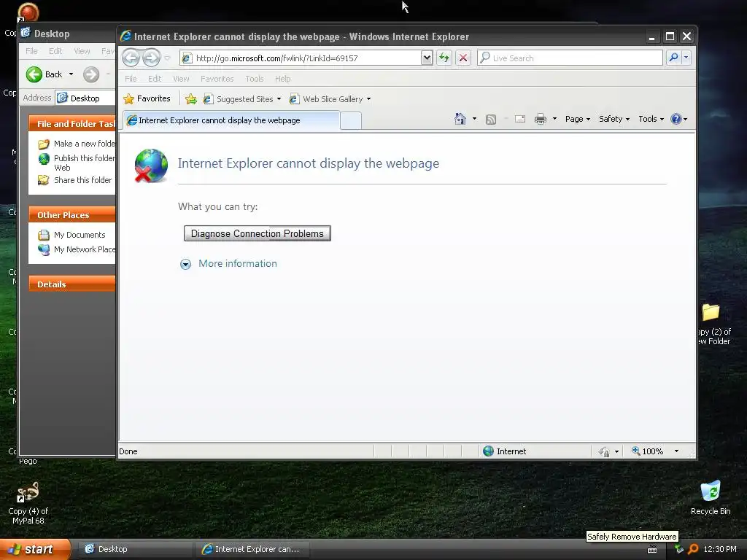Click the IE Back navigation arrow
Viewport: 747px width, 560px height.
[131, 58]
